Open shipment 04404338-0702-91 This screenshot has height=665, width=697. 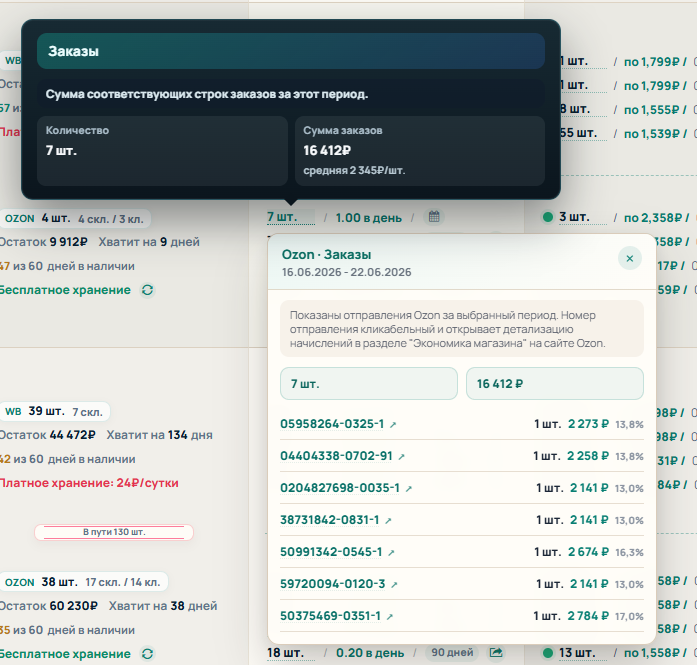pyautogui.click(x=336, y=456)
